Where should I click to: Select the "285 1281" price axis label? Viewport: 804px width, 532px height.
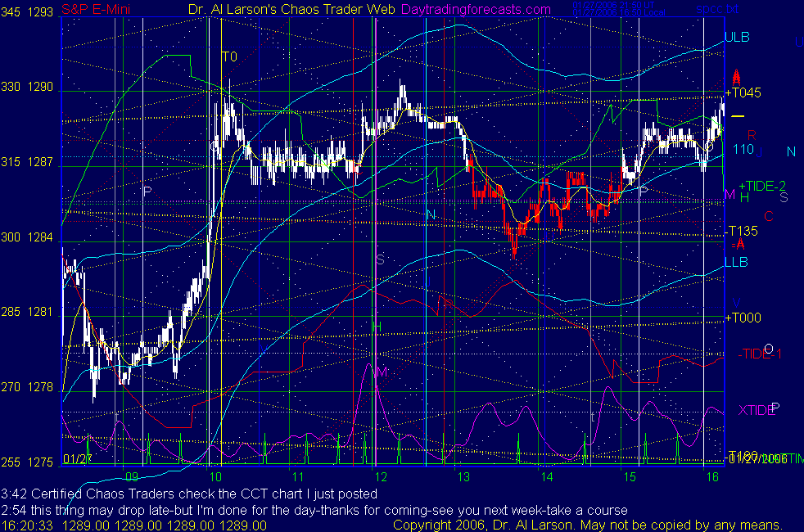coord(27,312)
